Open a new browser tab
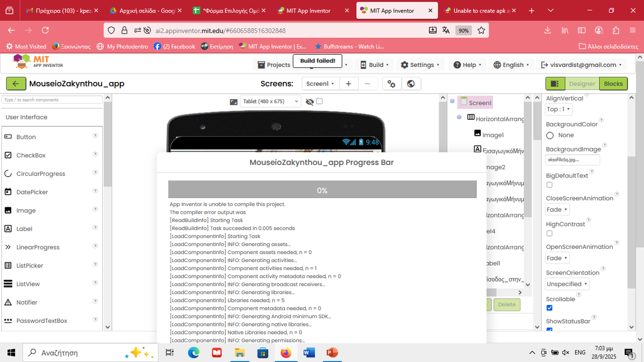The image size is (644, 362). 532,11
